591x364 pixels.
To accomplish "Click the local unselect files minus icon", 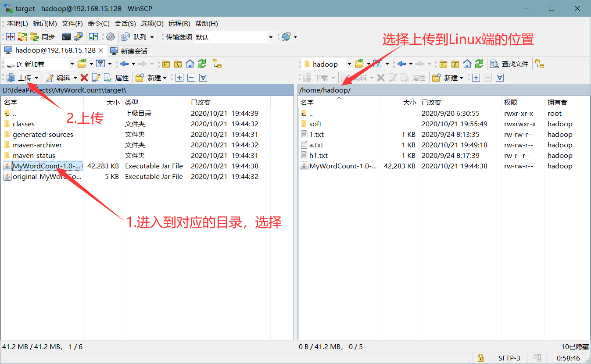I will tap(191, 78).
